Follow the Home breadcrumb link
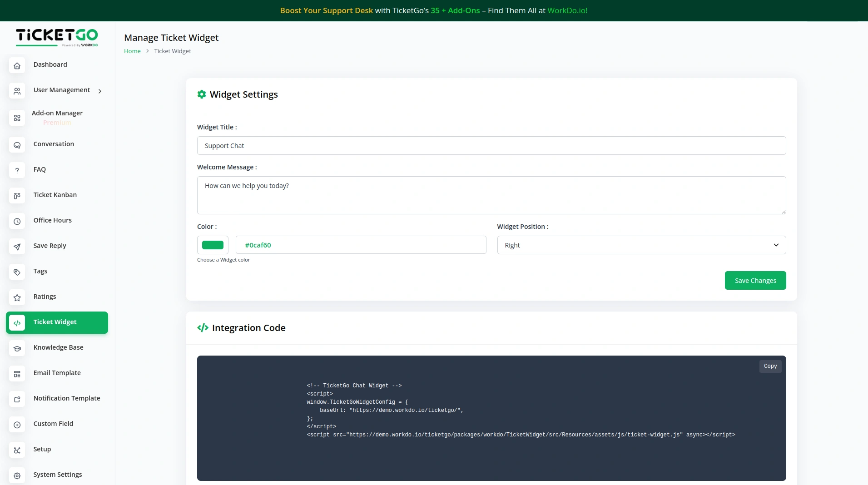Screen dimensions: 868x485 [x=132, y=51]
